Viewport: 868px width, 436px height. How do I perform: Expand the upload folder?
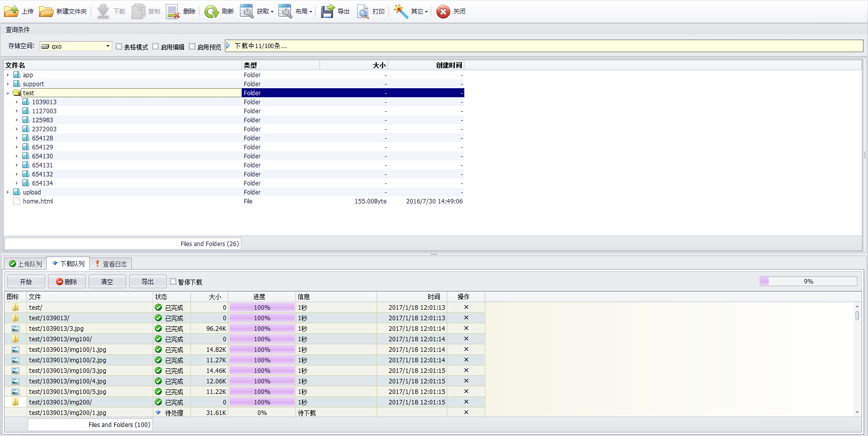coord(8,192)
